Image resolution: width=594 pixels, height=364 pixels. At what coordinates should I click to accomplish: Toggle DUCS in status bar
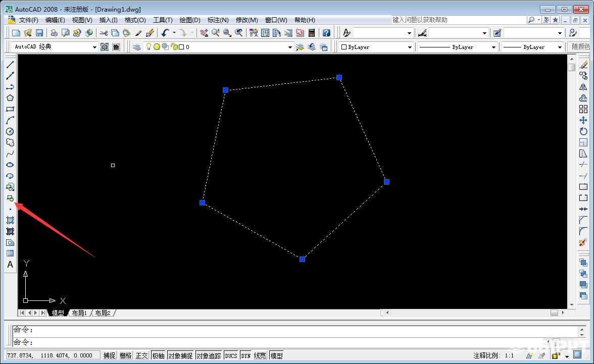tap(231, 355)
